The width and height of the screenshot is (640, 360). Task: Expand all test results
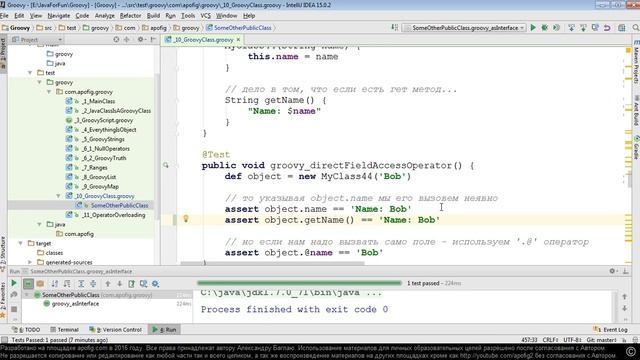click(x=81, y=283)
